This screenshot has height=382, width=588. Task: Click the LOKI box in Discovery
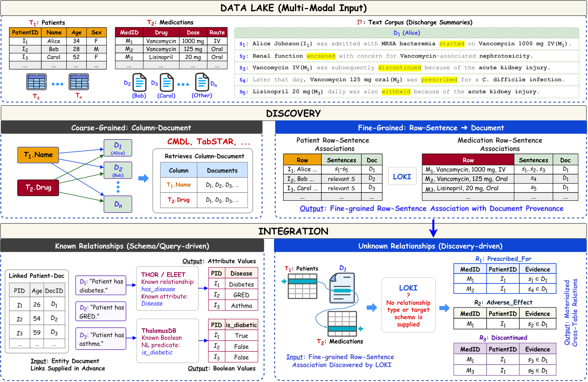click(402, 176)
